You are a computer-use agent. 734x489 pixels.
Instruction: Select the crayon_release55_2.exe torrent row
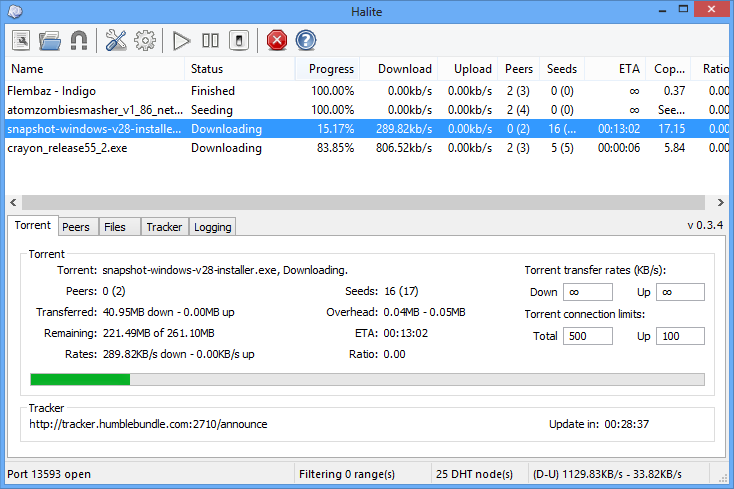pyautogui.click(x=95, y=148)
